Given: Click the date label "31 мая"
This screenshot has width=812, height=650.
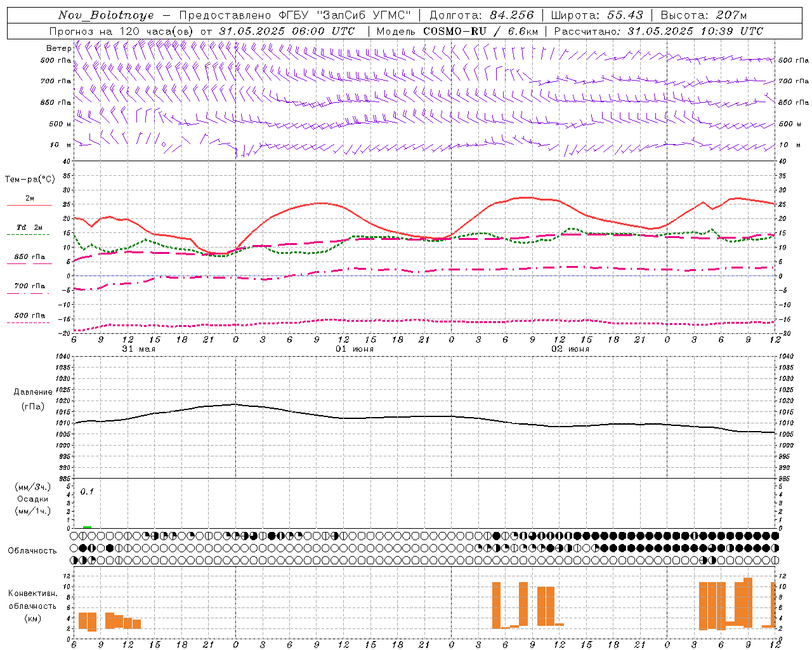Looking at the screenshot, I should (139, 349).
